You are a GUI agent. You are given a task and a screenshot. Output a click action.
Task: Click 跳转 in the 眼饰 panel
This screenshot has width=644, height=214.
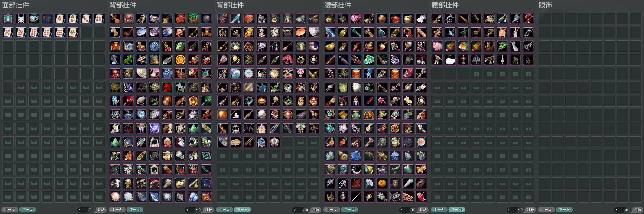click(x=638, y=210)
